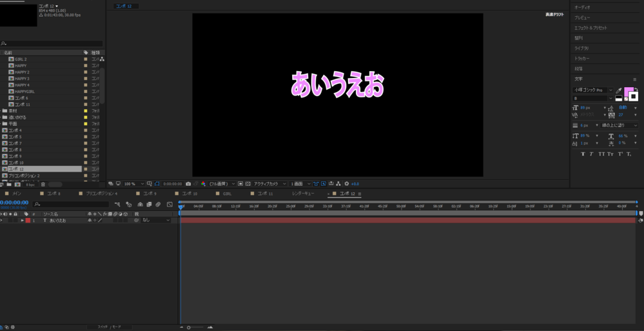Open レンダーキュー tab

(x=303, y=194)
